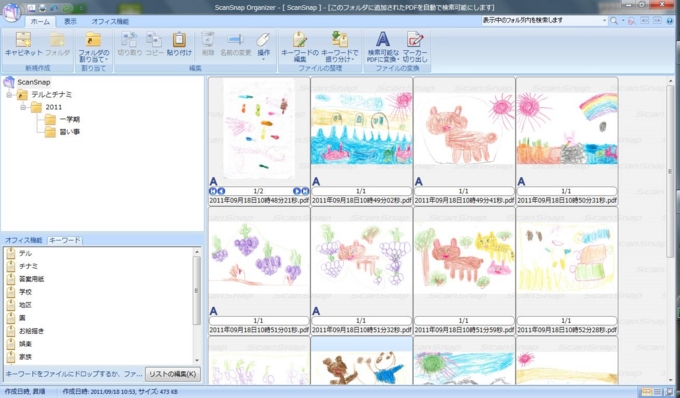Click the printer icon in quick access toolbar
This screenshot has width=680, height=398.
(x=42, y=8)
